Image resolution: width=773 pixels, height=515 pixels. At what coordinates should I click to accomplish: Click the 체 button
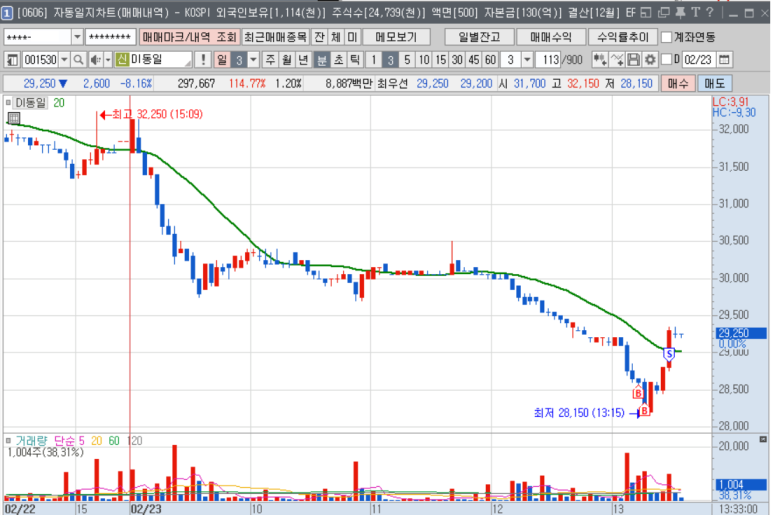click(336, 37)
